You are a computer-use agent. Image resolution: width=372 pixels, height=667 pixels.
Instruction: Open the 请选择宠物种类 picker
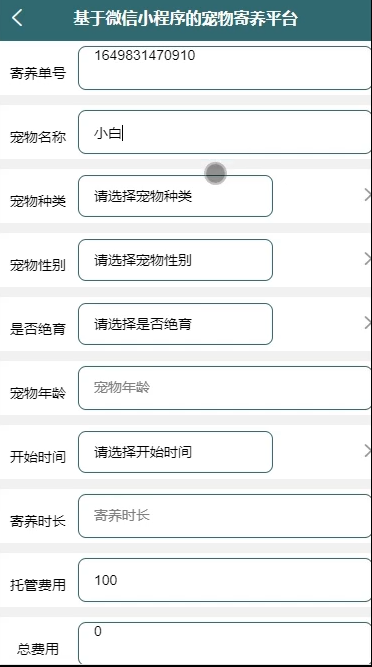pyautogui.click(x=175, y=196)
